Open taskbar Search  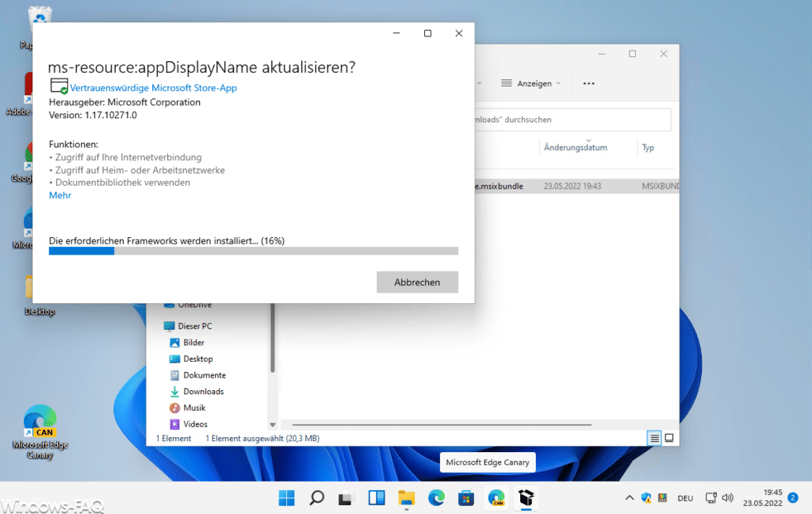tap(316, 498)
